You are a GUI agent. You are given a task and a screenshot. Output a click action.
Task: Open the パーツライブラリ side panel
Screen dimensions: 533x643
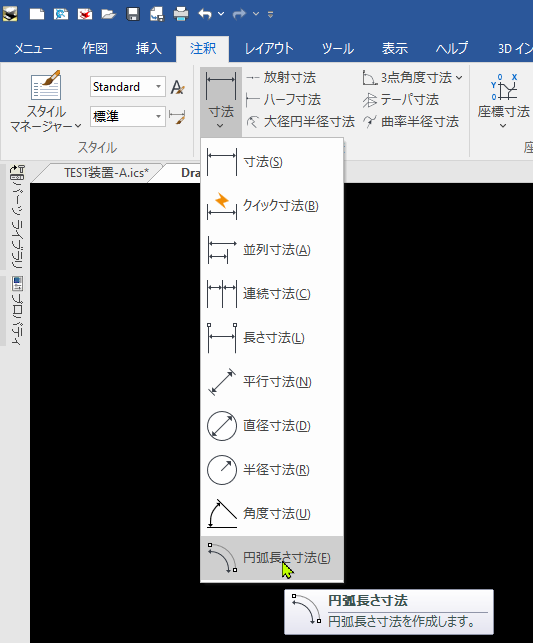point(17,217)
